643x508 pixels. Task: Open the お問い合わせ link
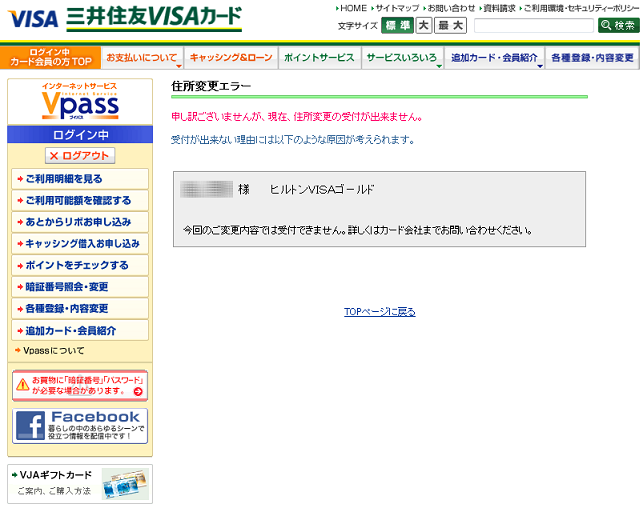(x=449, y=8)
